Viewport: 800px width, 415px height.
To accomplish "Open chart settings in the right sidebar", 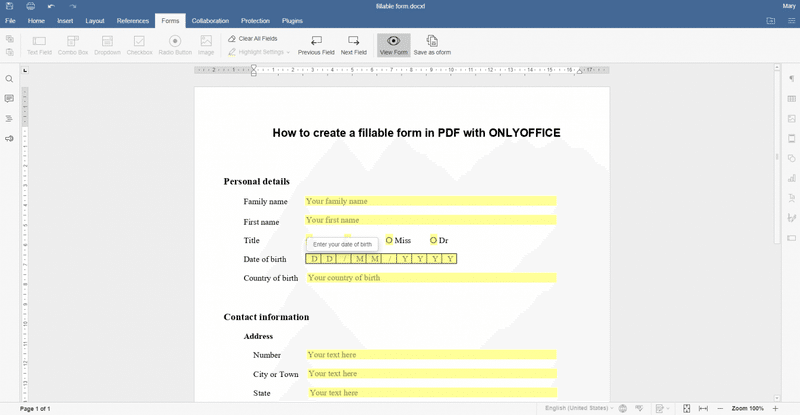I will (791, 178).
